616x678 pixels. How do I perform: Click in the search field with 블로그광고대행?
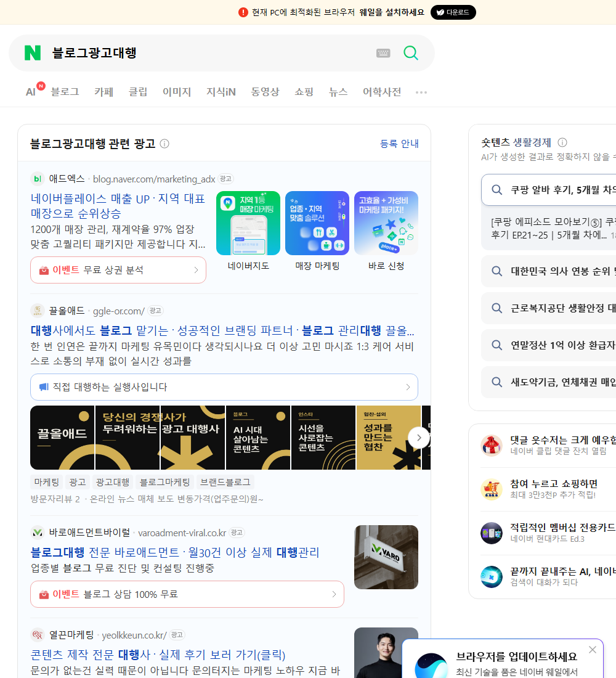(x=212, y=53)
